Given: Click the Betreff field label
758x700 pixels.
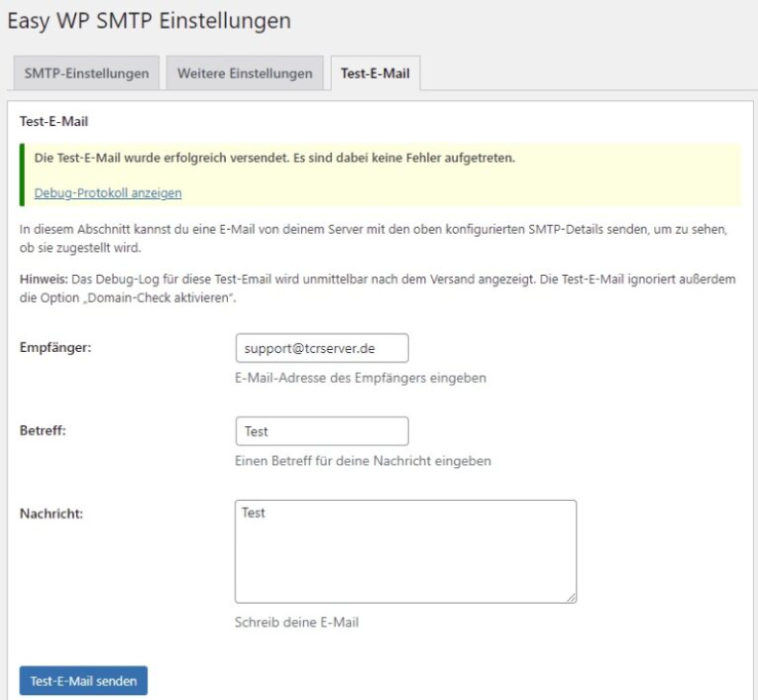Looking at the screenshot, I should tap(42, 431).
